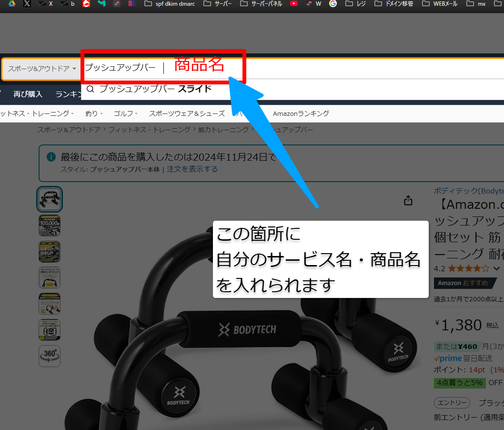
Task: Open the teal M-shaped bookmark icon
Action: [x=101, y=3]
